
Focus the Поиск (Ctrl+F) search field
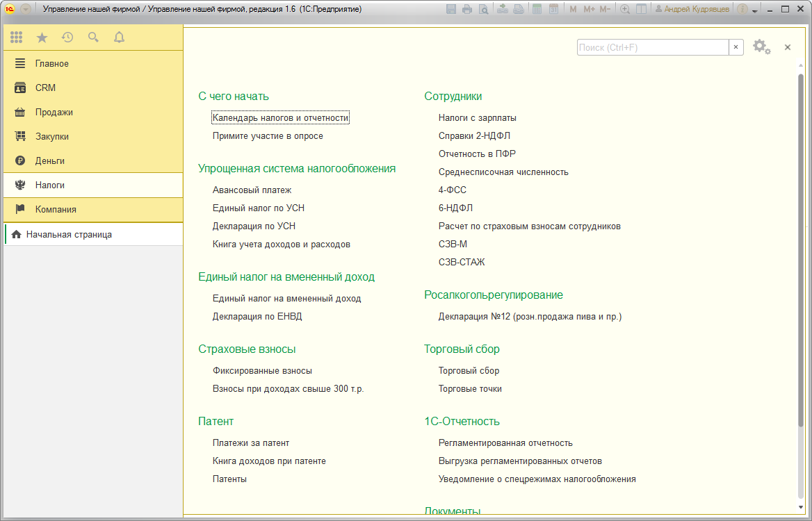pos(653,47)
